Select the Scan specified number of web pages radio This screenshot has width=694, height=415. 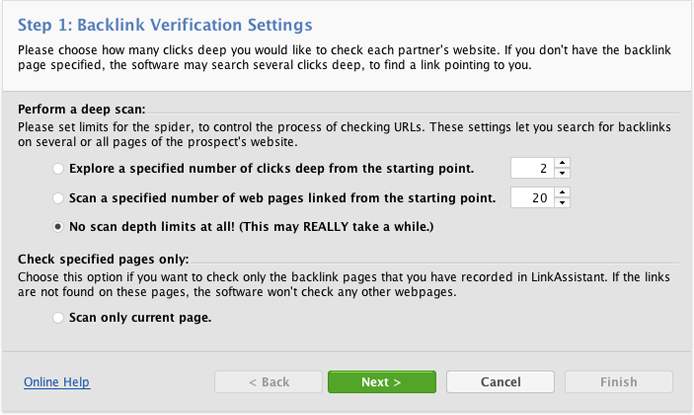pos(58,198)
